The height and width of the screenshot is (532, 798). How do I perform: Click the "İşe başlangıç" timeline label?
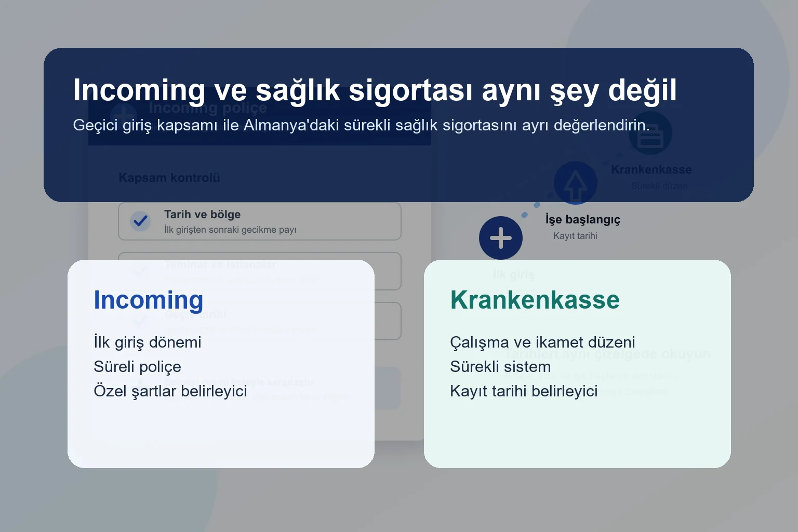click(x=583, y=220)
